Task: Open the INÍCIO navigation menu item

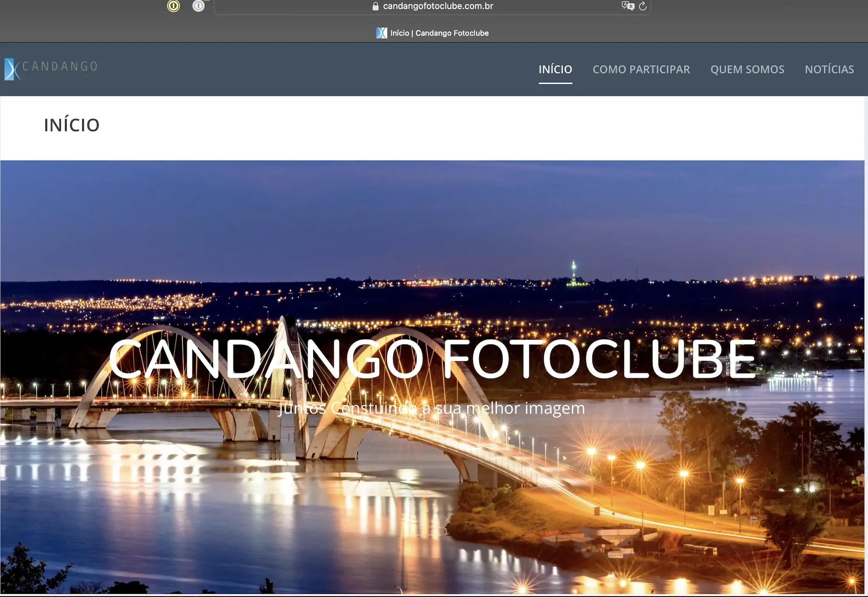Action: pos(555,69)
